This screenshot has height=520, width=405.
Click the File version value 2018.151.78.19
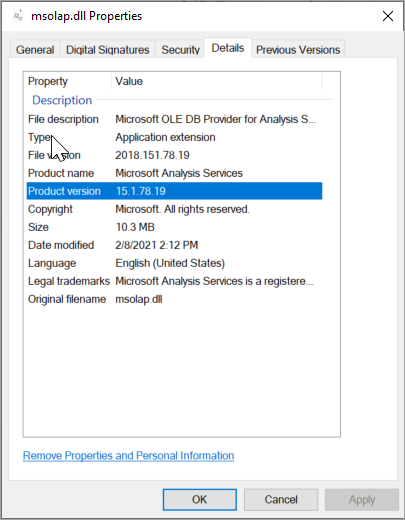click(152, 155)
